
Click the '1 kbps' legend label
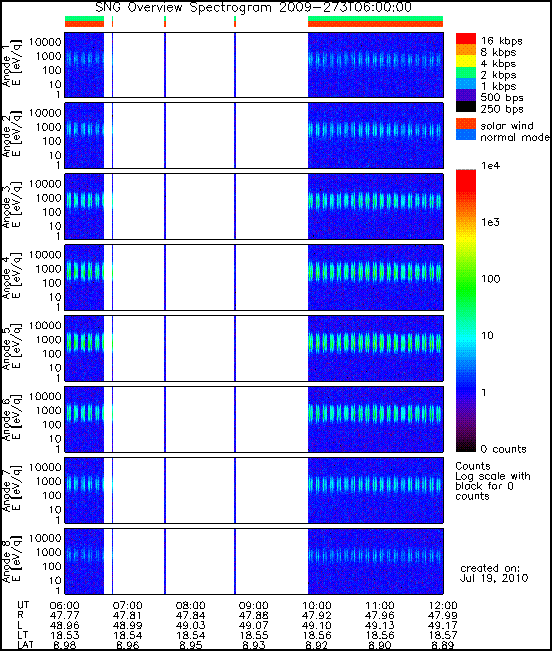coord(498,86)
